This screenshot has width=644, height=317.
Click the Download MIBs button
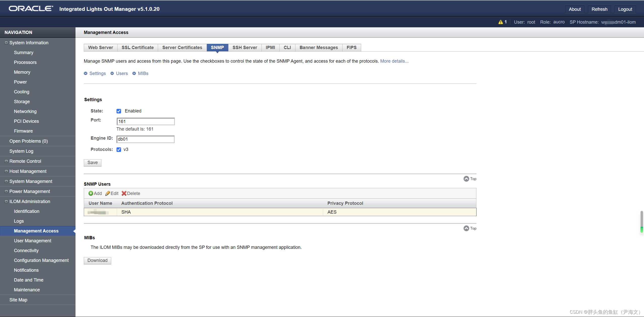[98, 260]
